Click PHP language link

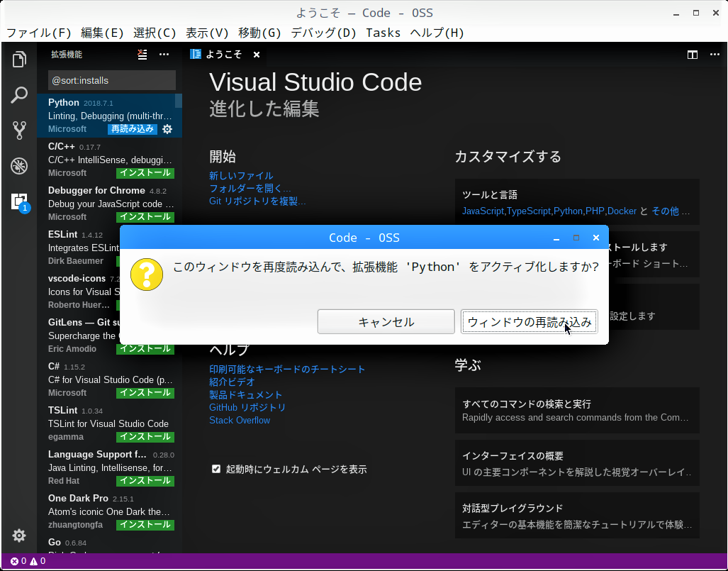point(595,211)
